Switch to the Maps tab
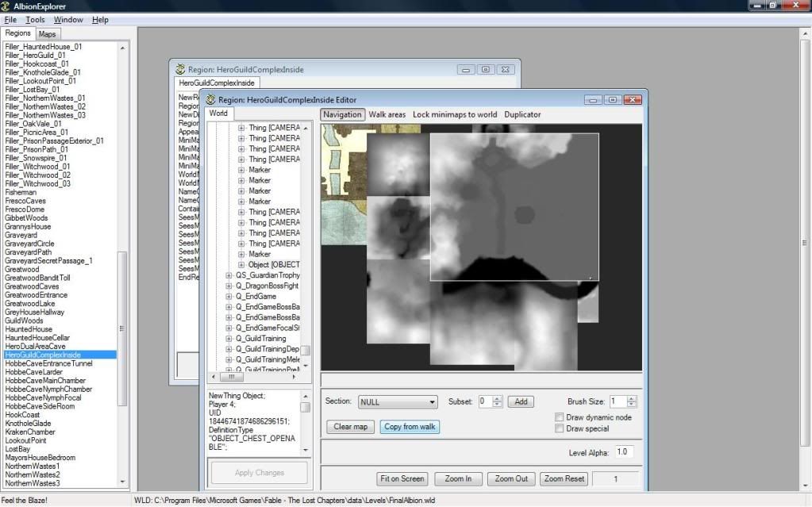The height and width of the screenshot is (507, 812). coord(47,34)
